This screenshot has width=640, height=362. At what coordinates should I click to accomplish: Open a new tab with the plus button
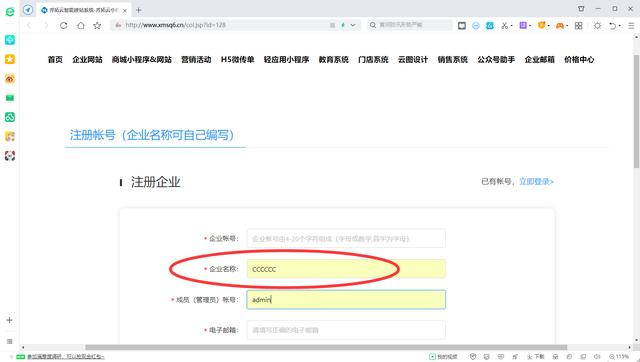tap(138, 10)
